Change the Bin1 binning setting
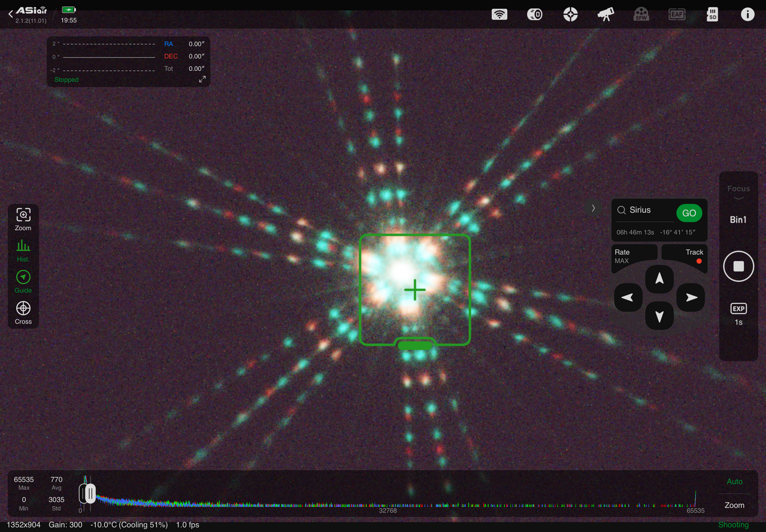The width and height of the screenshot is (766, 532). (x=738, y=220)
